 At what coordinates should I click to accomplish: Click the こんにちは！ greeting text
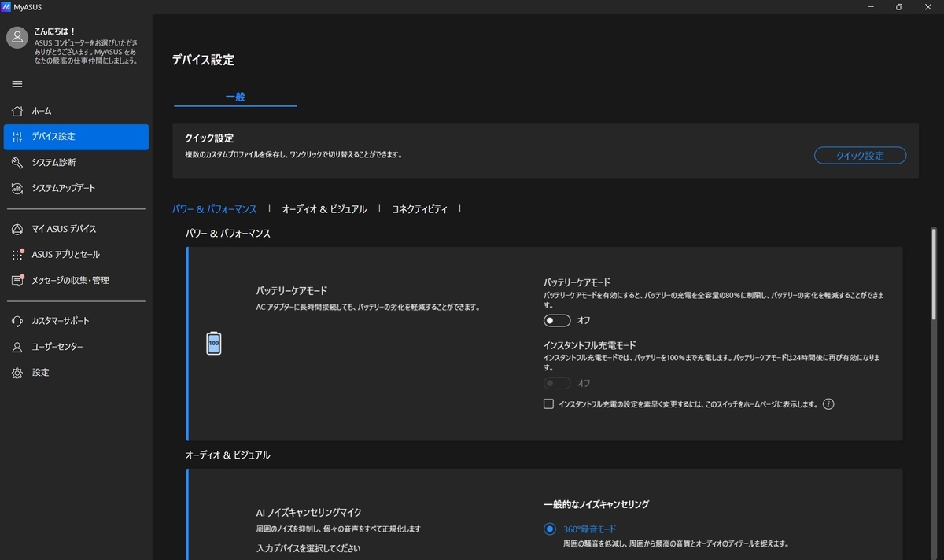(55, 31)
